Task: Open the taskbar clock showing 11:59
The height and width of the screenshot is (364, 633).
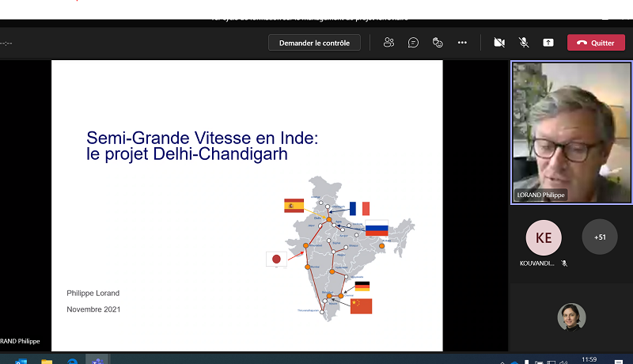Action: pyautogui.click(x=589, y=359)
